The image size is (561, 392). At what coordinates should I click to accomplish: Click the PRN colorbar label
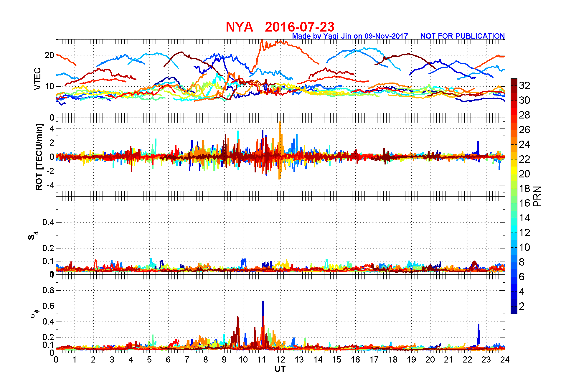coord(537,196)
